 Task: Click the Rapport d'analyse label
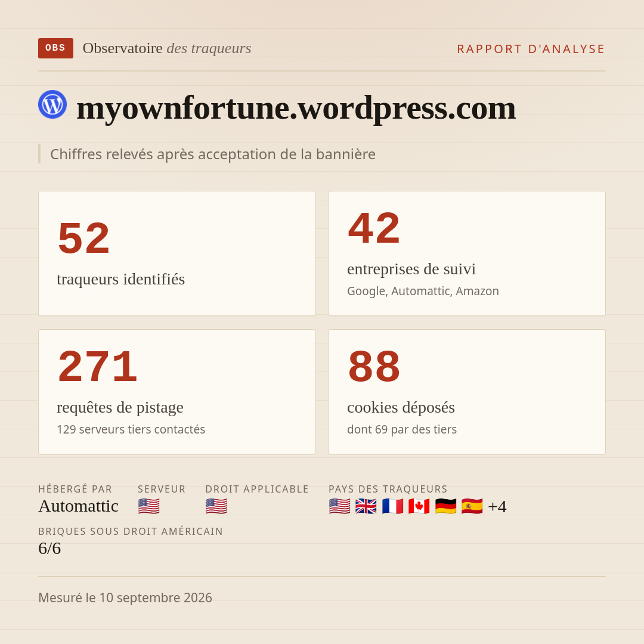click(x=531, y=49)
